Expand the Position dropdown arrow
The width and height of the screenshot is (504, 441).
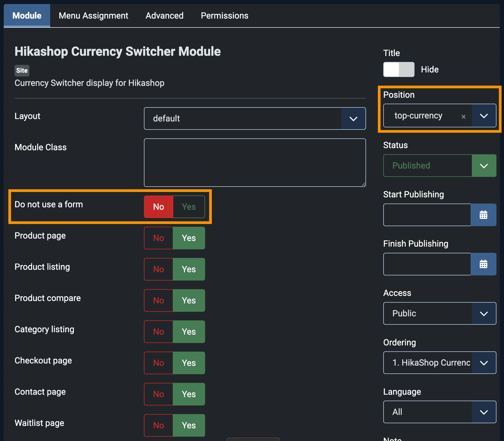tap(484, 116)
